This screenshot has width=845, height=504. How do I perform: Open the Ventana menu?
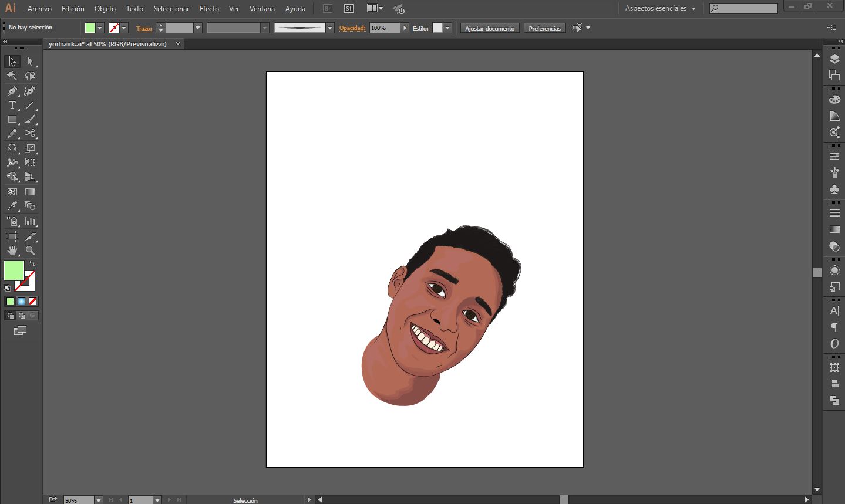pyautogui.click(x=262, y=9)
